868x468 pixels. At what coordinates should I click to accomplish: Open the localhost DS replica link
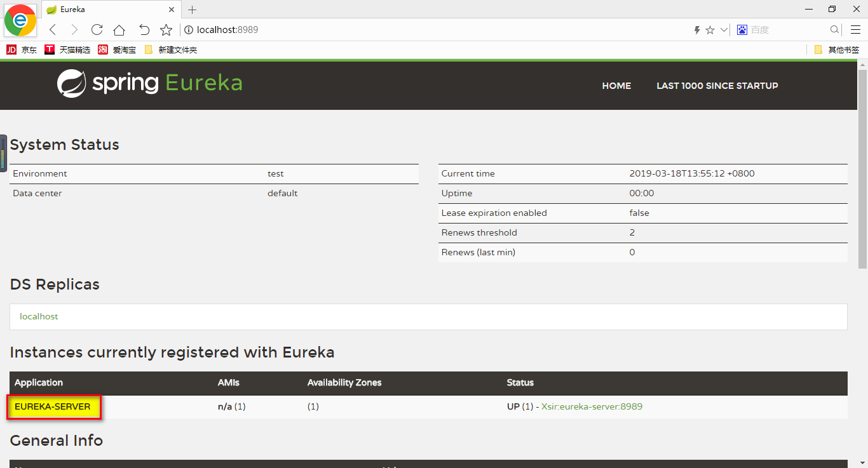pyautogui.click(x=39, y=316)
